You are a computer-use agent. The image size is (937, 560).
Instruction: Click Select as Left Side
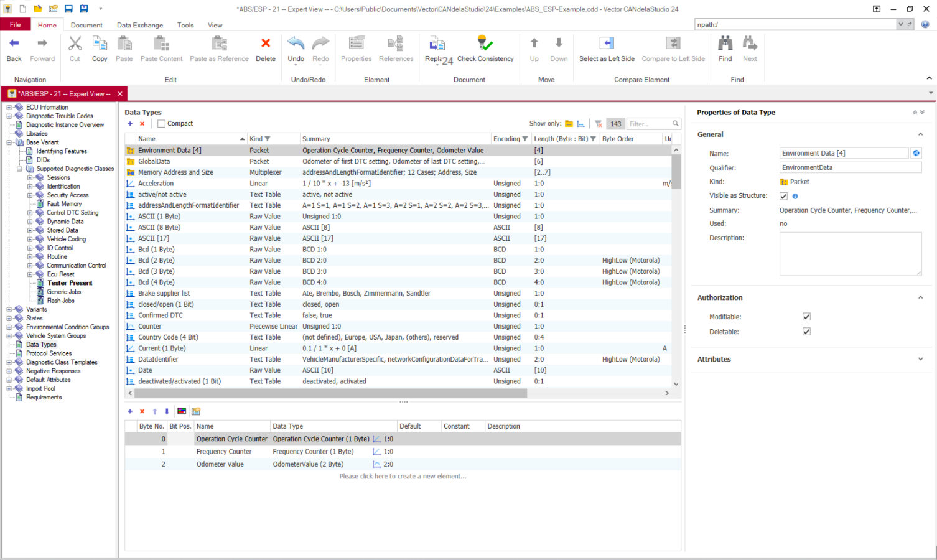607,49
